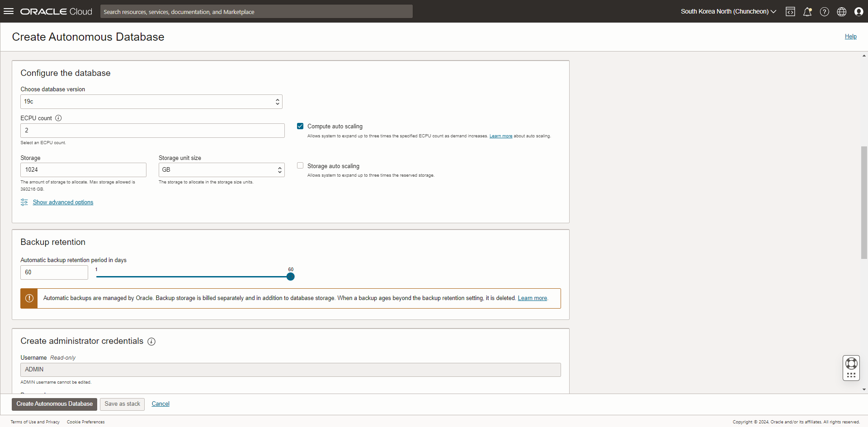Click the backup retention days field
The width and height of the screenshot is (868, 427).
[54, 272]
